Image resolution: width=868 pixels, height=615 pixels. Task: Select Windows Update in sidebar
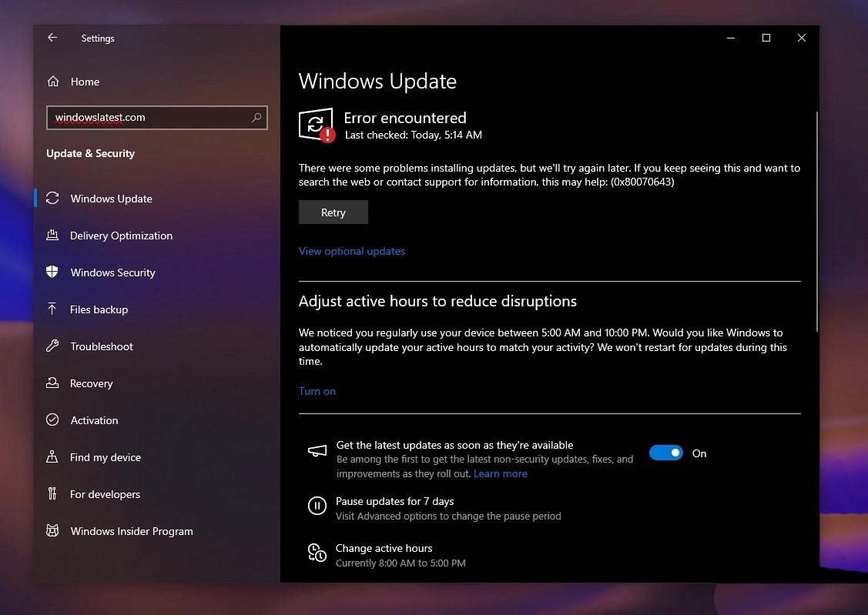coord(111,199)
